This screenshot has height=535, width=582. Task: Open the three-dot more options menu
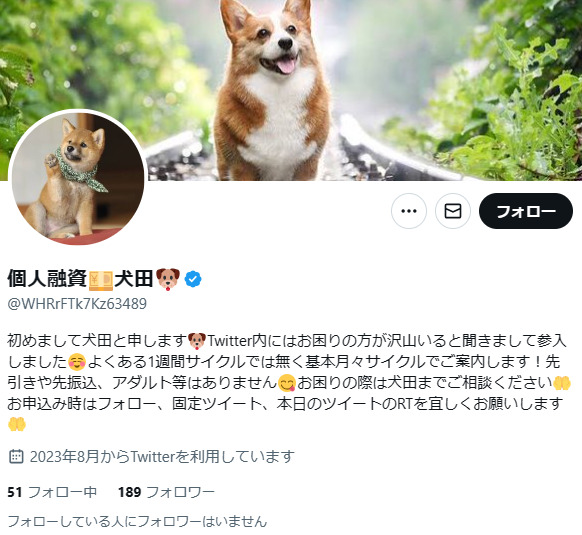click(x=409, y=211)
